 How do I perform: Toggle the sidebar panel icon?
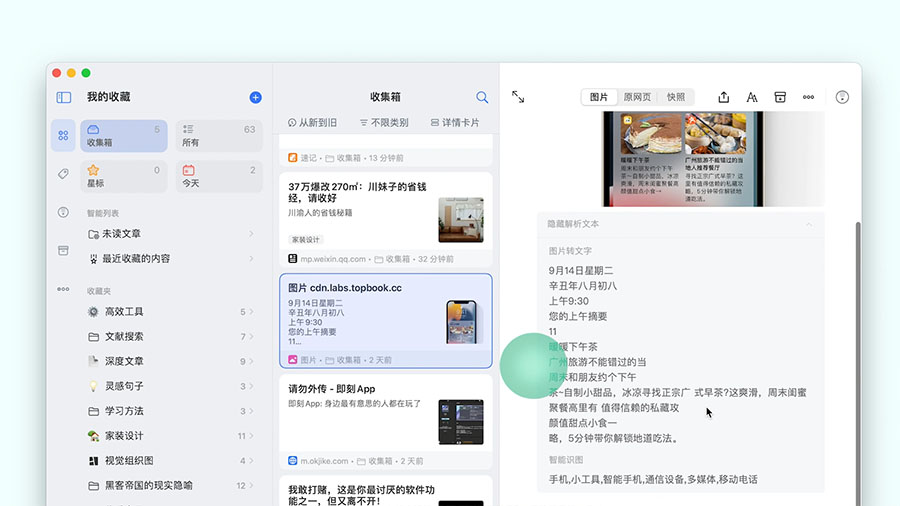pyautogui.click(x=64, y=97)
